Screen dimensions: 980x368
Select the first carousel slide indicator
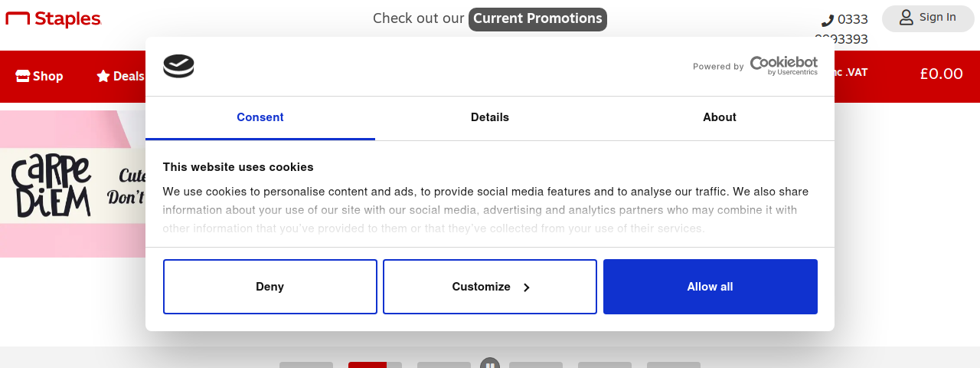coord(306,365)
